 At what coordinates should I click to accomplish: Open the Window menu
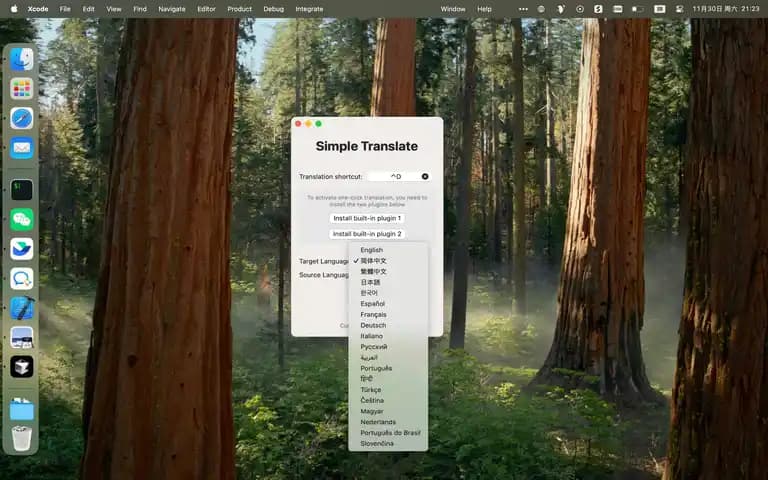(x=453, y=9)
